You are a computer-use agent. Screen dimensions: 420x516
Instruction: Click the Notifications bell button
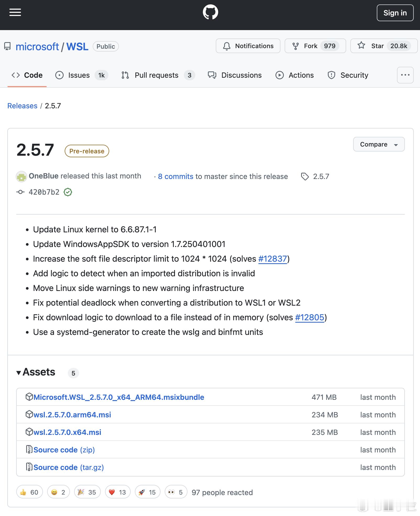point(248,46)
